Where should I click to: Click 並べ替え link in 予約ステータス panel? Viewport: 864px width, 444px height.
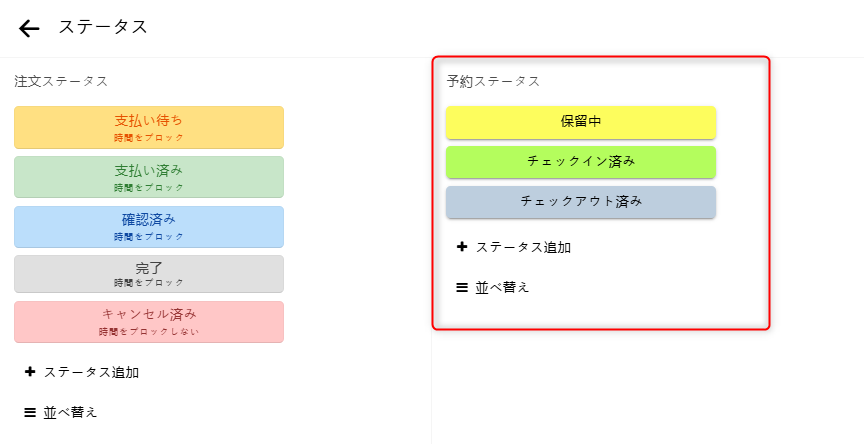502,287
